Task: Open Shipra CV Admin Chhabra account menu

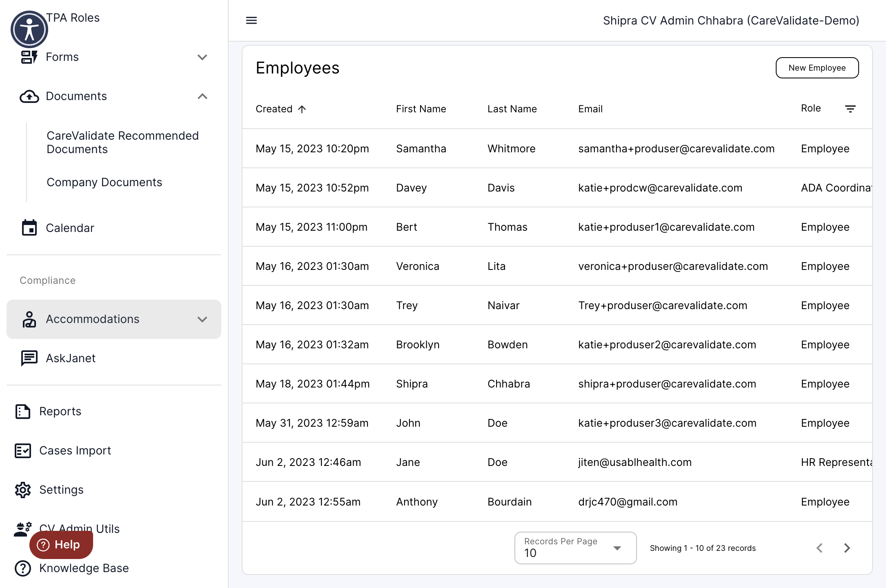Action: [731, 20]
